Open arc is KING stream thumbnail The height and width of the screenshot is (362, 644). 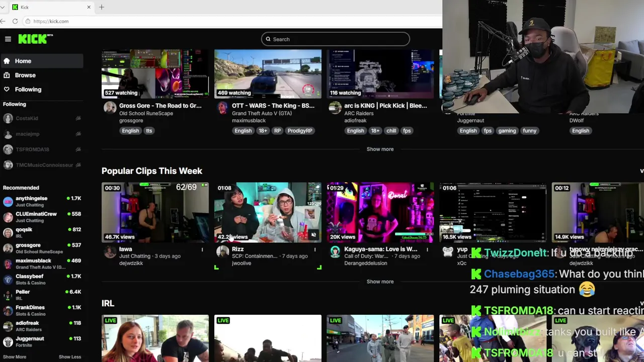coord(380,74)
